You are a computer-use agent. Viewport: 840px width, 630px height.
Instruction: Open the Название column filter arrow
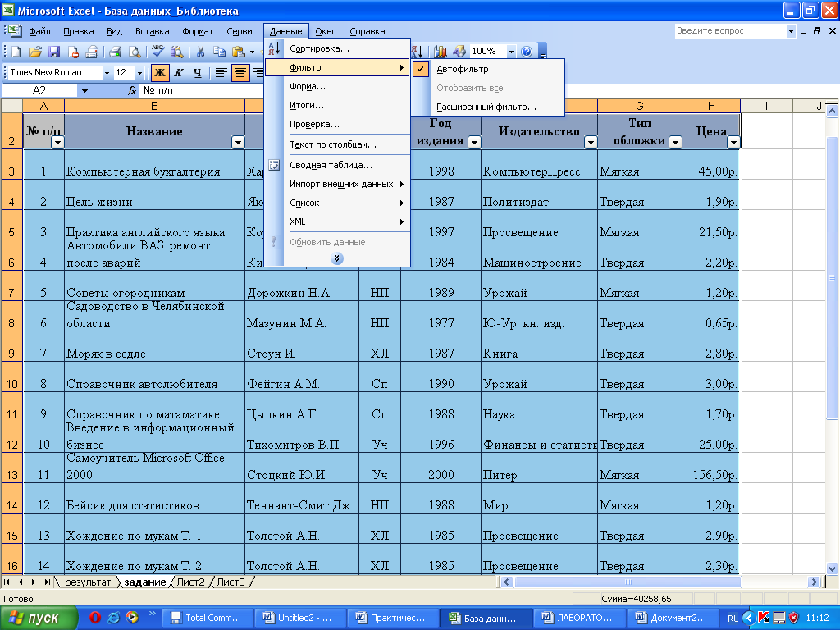[238, 142]
